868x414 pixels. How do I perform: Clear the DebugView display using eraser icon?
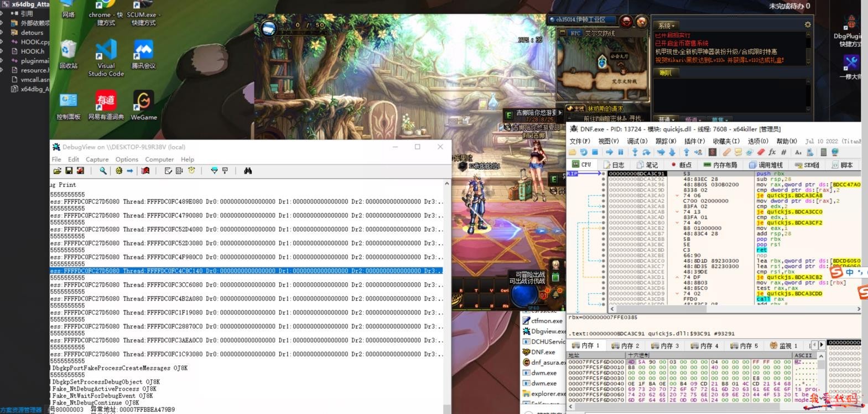145,171
